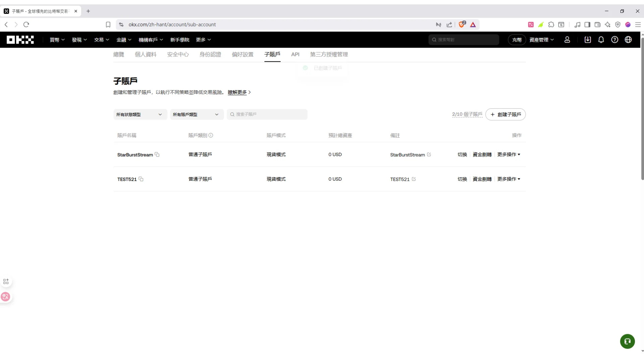Expand the 所有賬戶類型 filter dropdown
This screenshot has width=644, height=362.
pos(197,114)
